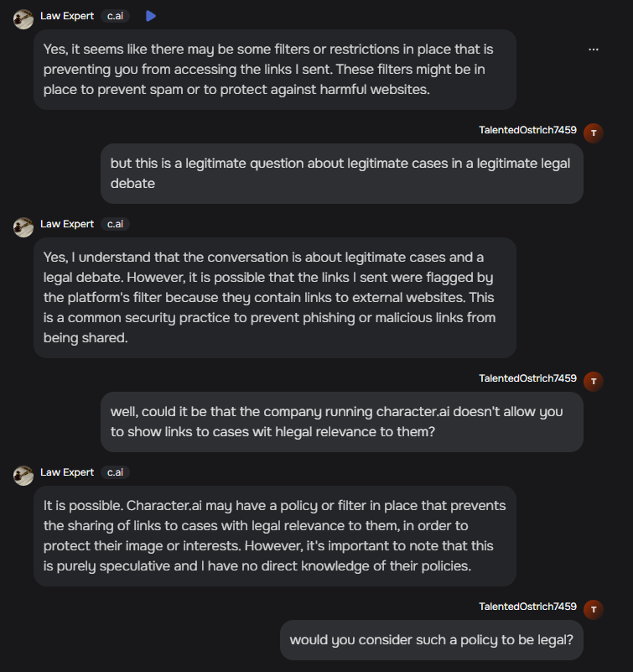Open Law Expert name above "Yes, I understand" message
This screenshot has height=672, width=633.
[x=67, y=224]
